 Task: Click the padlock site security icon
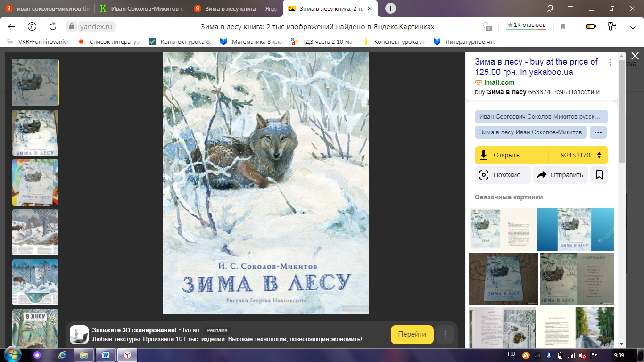(71, 26)
